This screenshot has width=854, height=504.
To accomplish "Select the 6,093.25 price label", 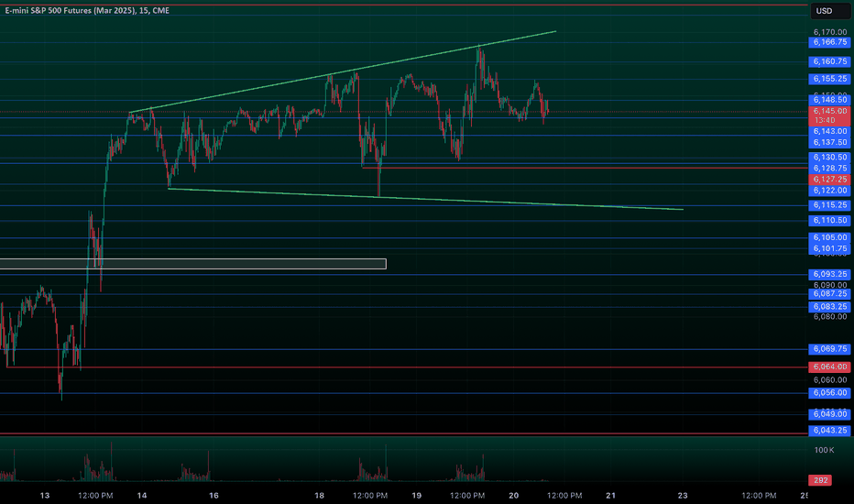I will click(829, 274).
